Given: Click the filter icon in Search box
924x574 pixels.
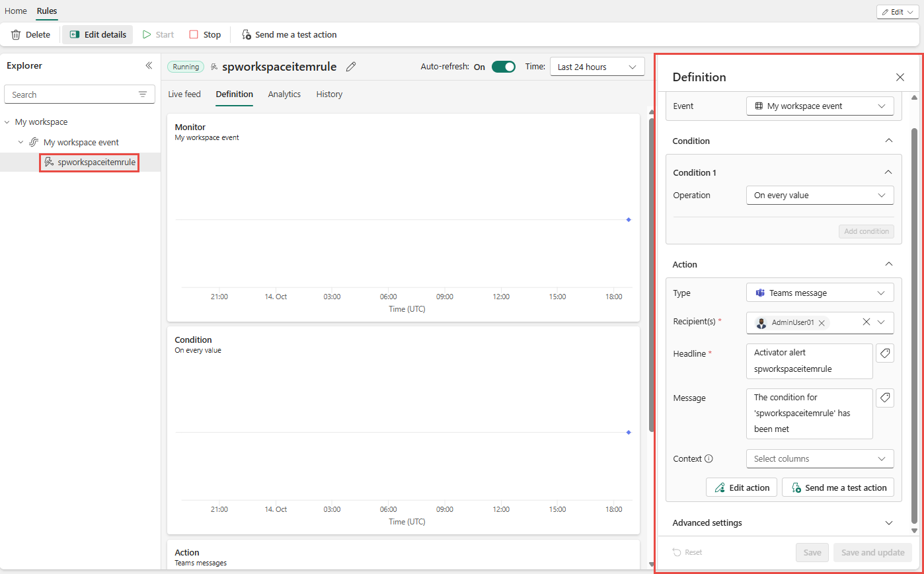Looking at the screenshot, I should pos(143,94).
